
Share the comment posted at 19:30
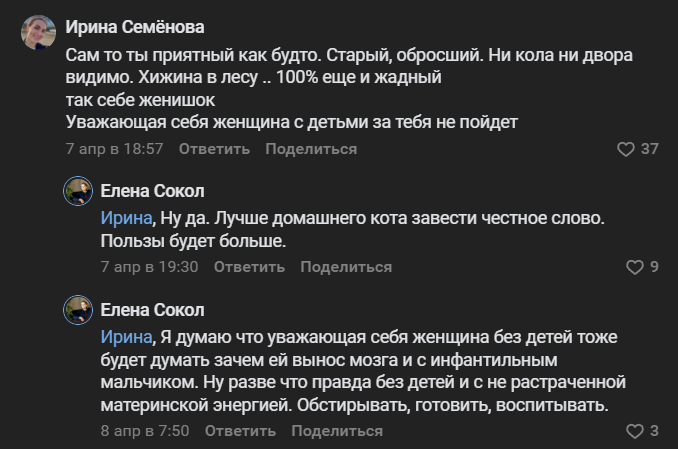346,267
